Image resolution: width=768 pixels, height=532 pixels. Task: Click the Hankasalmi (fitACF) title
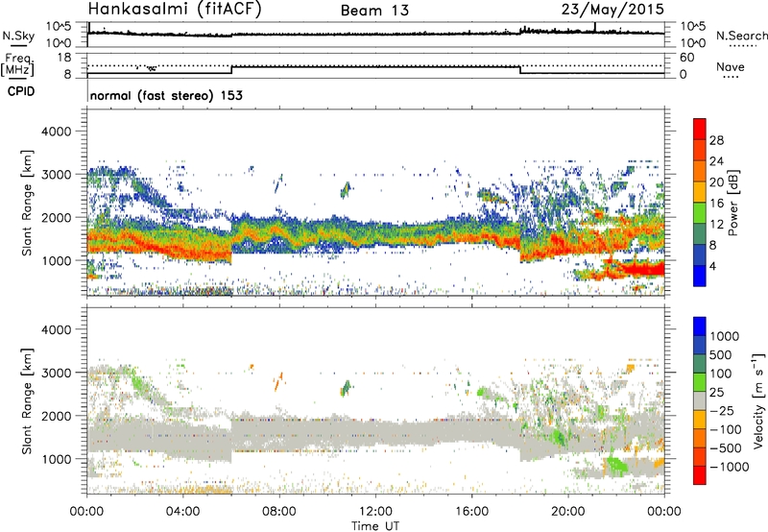point(175,10)
